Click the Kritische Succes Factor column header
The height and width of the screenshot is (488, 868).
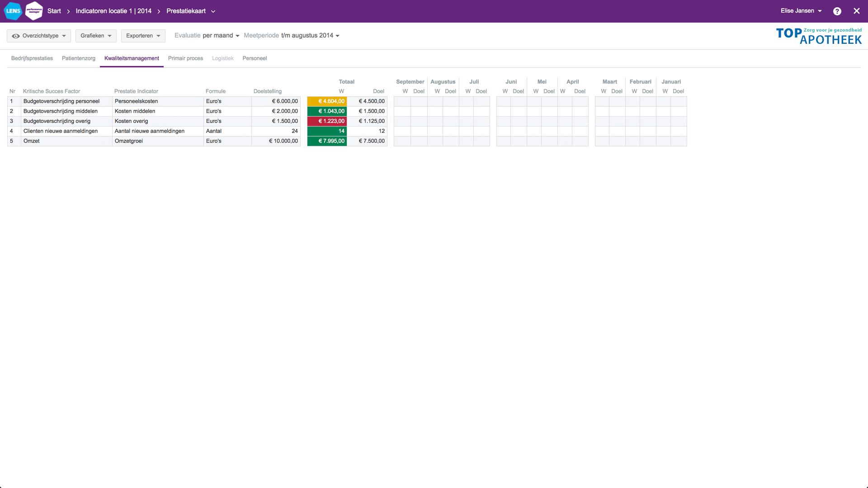[x=52, y=91]
